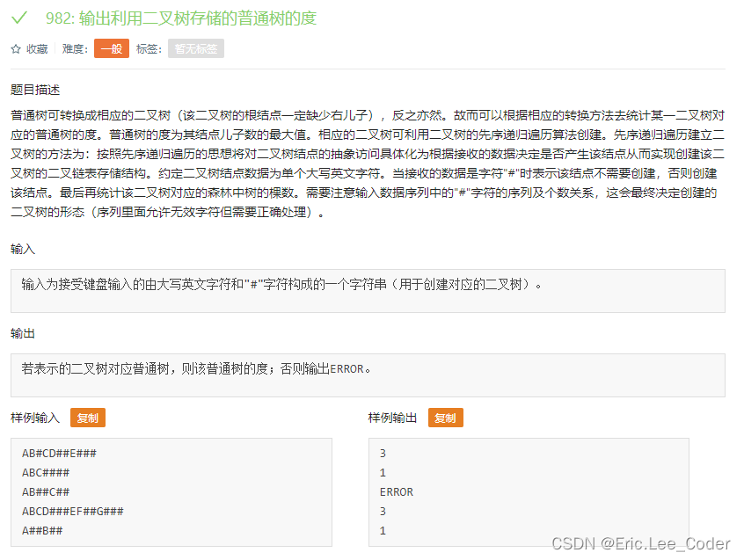This screenshot has width=744, height=560.
Task: Select the 样例输入 panel header
Action: click(x=34, y=418)
